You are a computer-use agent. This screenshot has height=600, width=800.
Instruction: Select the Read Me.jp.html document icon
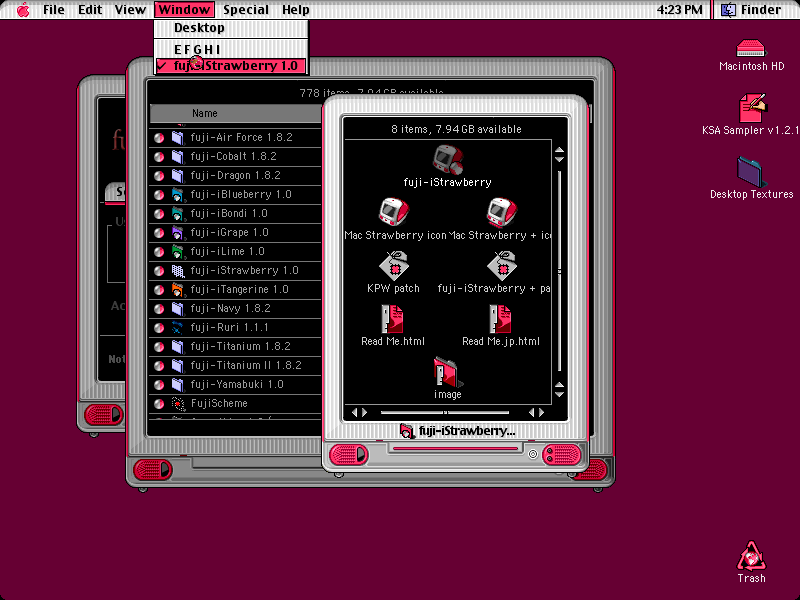coord(501,319)
